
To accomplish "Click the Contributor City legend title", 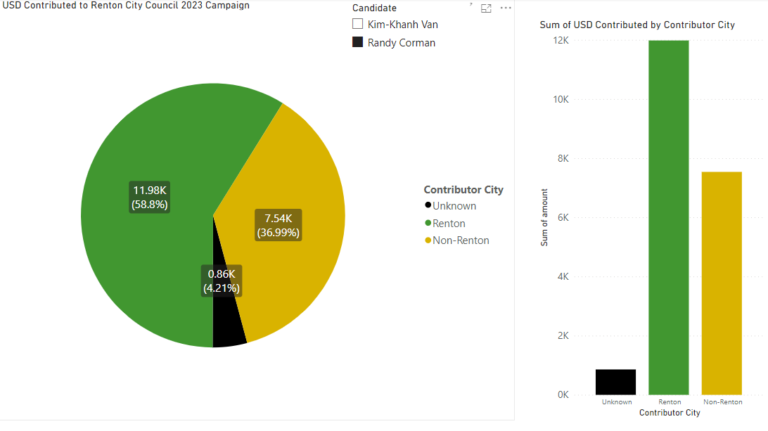I will coord(463,189).
